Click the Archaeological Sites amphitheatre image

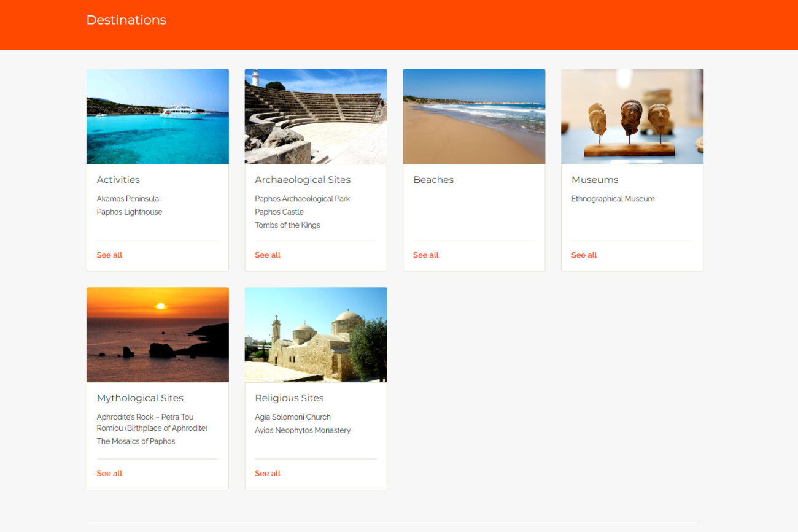(316, 117)
